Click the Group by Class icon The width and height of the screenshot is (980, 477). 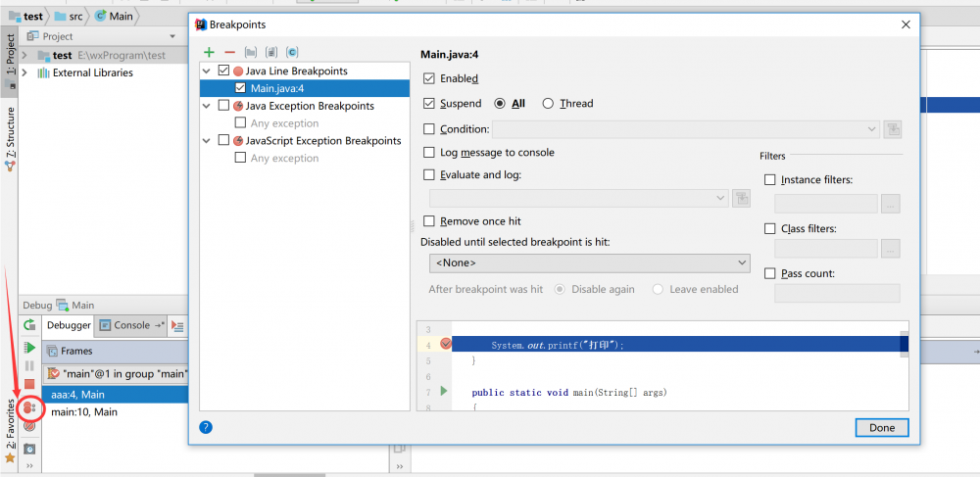[x=292, y=52]
